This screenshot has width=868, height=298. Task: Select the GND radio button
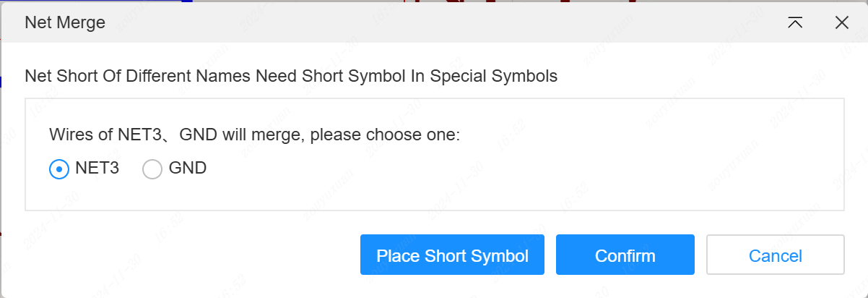152,169
